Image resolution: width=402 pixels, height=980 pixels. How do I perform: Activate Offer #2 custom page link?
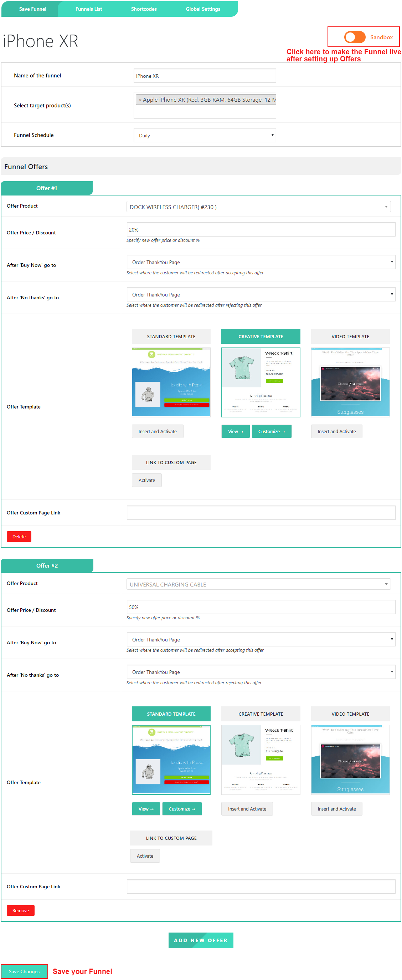coord(145,856)
